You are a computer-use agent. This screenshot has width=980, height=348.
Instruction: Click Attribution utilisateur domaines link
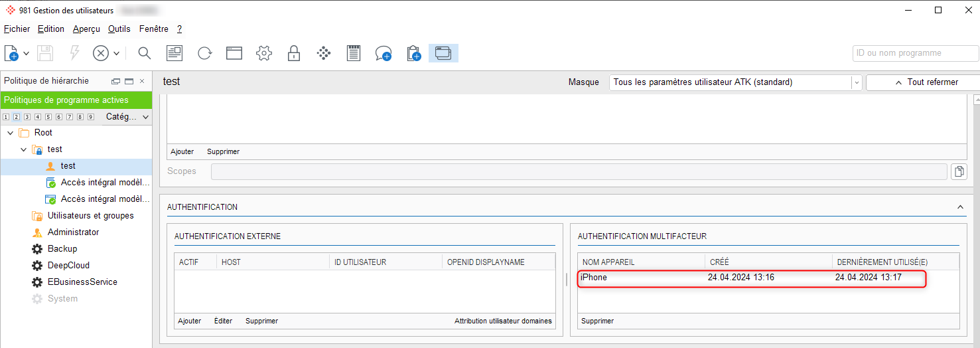[503, 321]
